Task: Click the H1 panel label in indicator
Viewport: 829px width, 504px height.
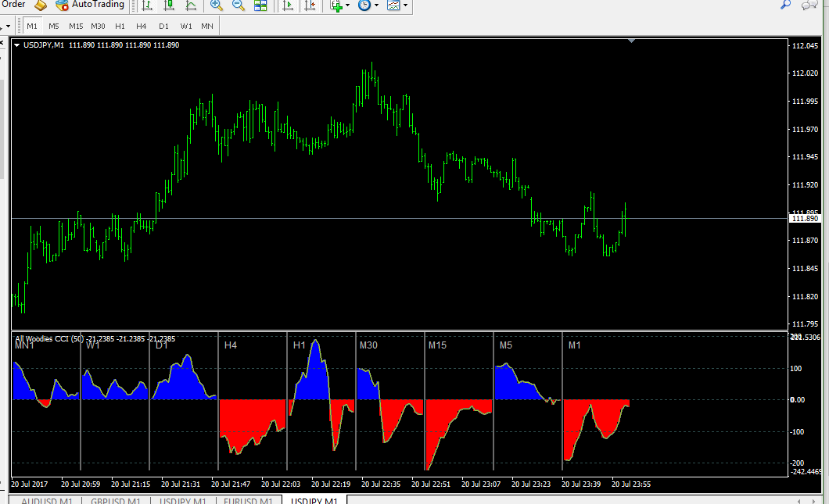Action: [x=300, y=345]
